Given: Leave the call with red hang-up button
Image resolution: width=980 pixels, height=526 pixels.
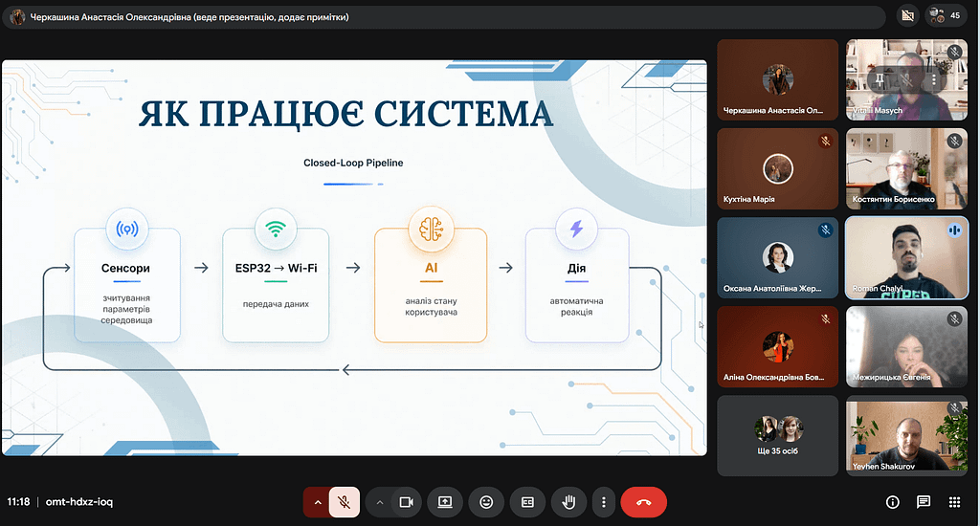Looking at the screenshot, I should 644,502.
